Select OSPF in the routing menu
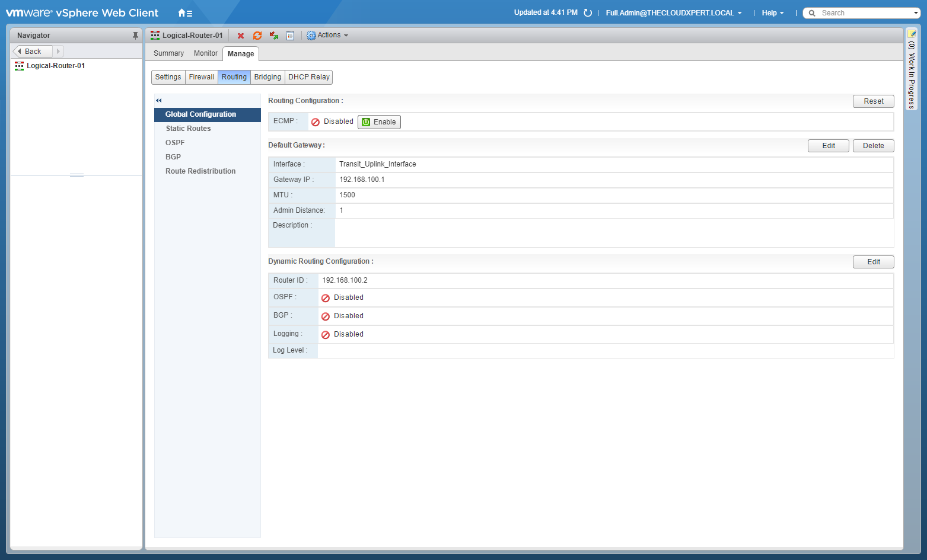927x560 pixels. [175, 143]
